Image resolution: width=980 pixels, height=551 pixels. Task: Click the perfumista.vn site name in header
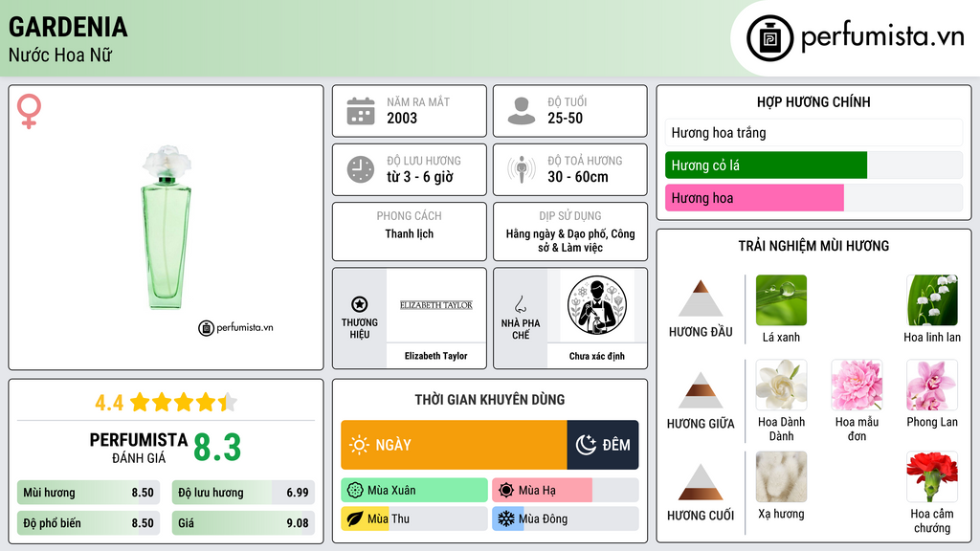pyautogui.click(x=882, y=37)
